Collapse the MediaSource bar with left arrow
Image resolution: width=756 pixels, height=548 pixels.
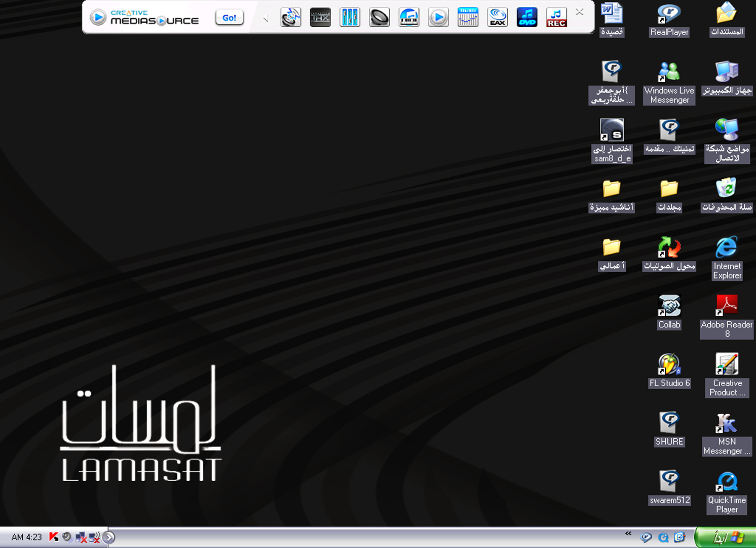click(265, 18)
